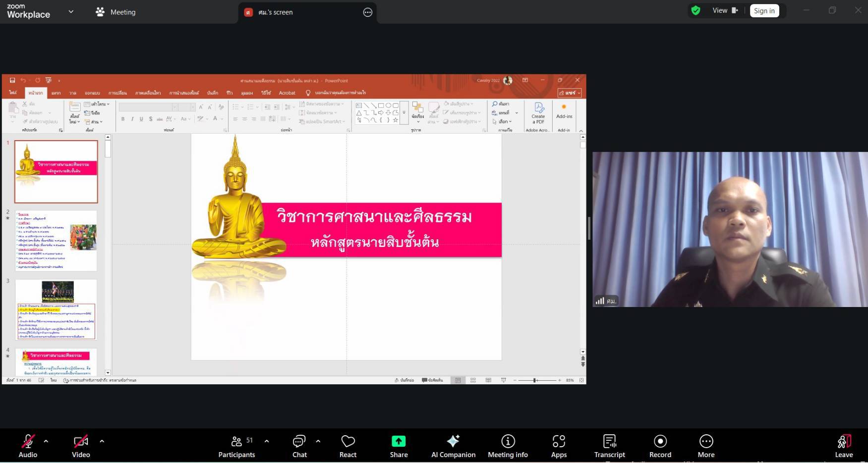The height and width of the screenshot is (463, 868).
Task: Unmute the microphone Audio button
Action: click(x=28, y=446)
